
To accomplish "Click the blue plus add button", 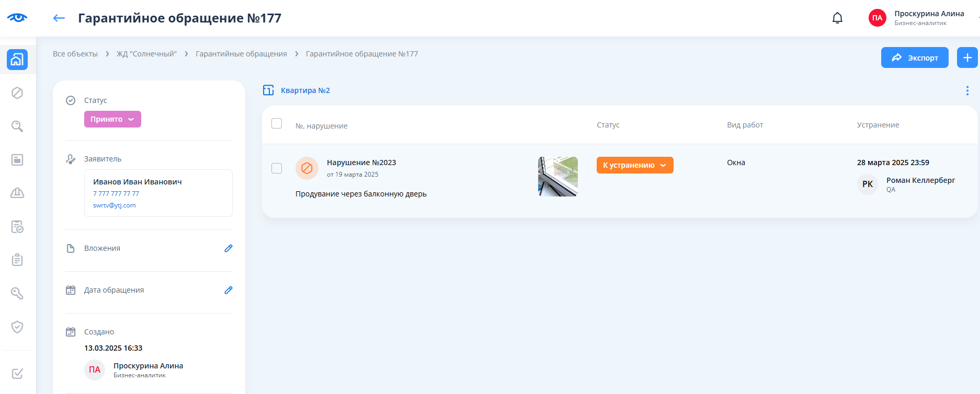I will 967,57.
